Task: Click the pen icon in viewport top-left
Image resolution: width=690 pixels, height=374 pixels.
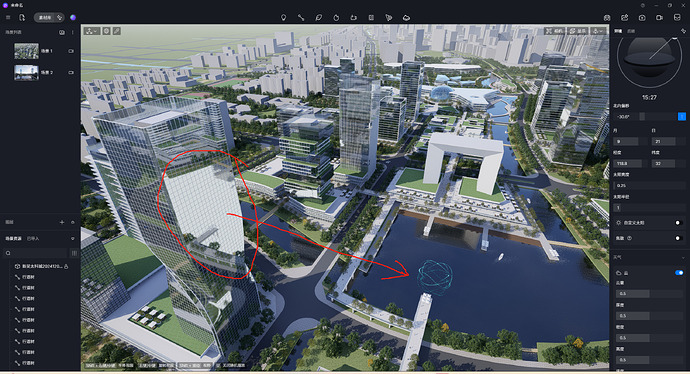Action: click(117, 31)
